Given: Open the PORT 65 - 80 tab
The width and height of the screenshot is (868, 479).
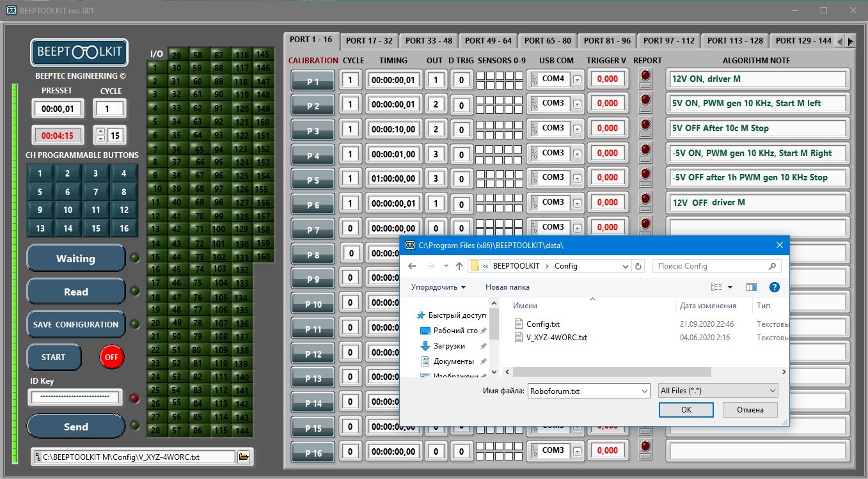Looking at the screenshot, I should (548, 40).
